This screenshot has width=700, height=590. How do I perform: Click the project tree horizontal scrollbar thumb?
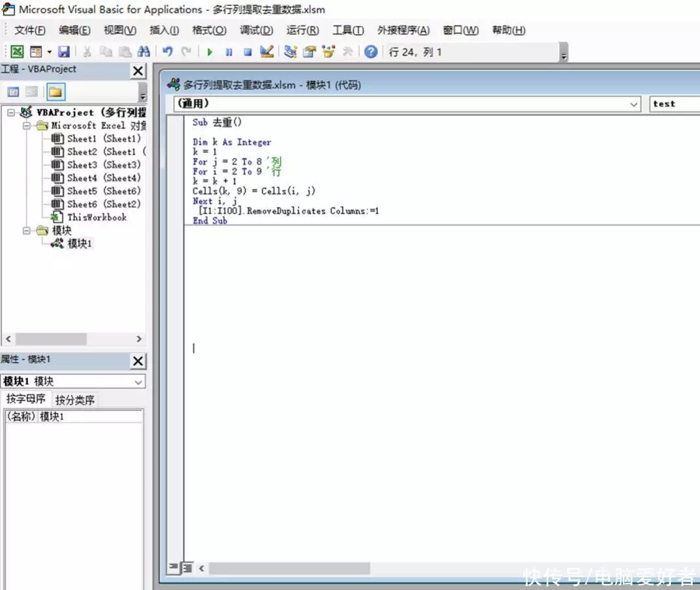pyautogui.click(x=51, y=339)
